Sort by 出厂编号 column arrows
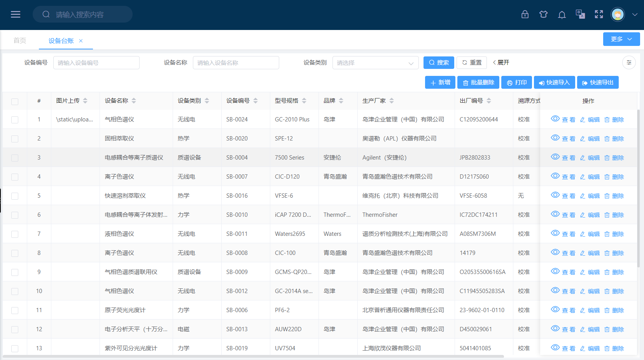 tap(489, 101)
